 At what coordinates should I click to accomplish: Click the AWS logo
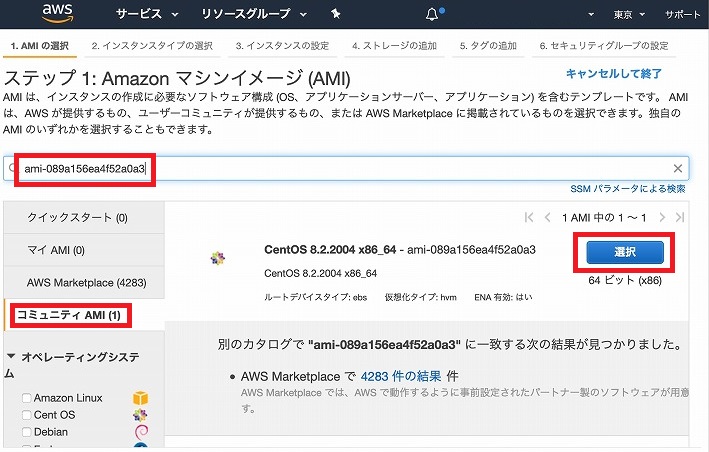coord(57,14)
